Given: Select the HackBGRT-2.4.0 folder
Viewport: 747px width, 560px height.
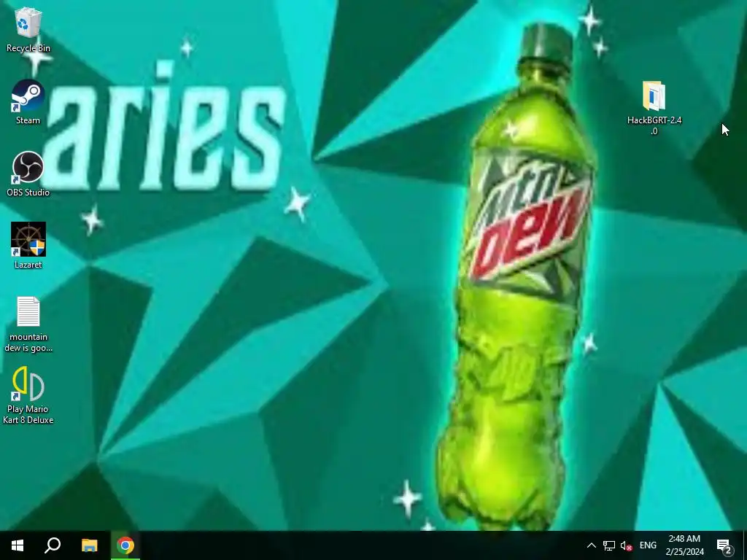Looking at the screenshot, I should pos(654,109).
